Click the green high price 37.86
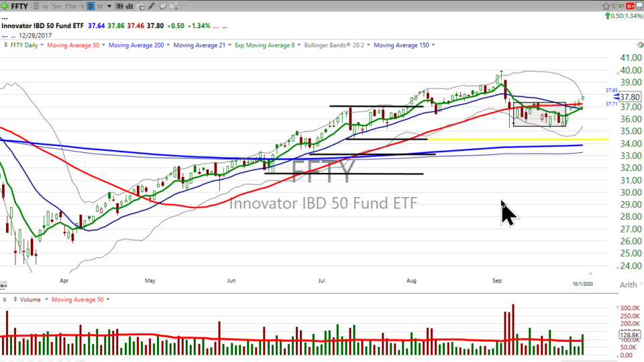Screen dimensions: 644x362 click(116, 25)
